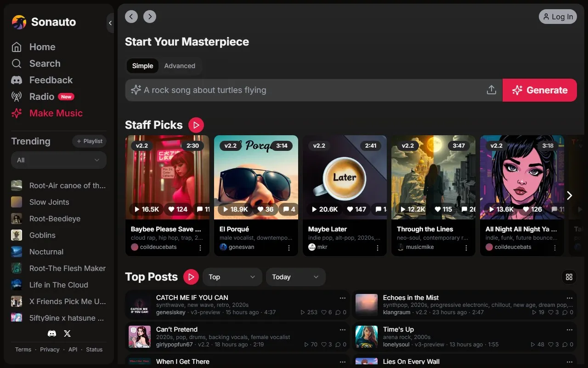Focus the song prompt text field
The image size is (588, 368).
coord(308,90)
